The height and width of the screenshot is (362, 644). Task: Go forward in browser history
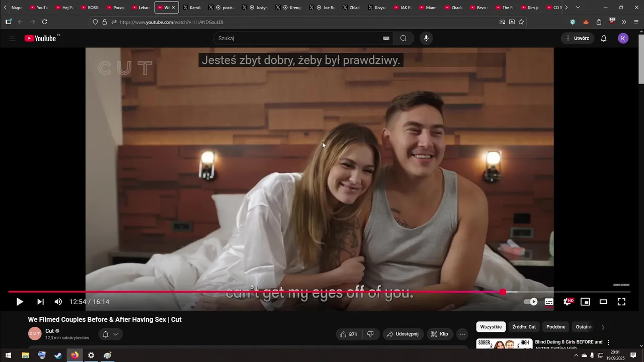point(33,22)
